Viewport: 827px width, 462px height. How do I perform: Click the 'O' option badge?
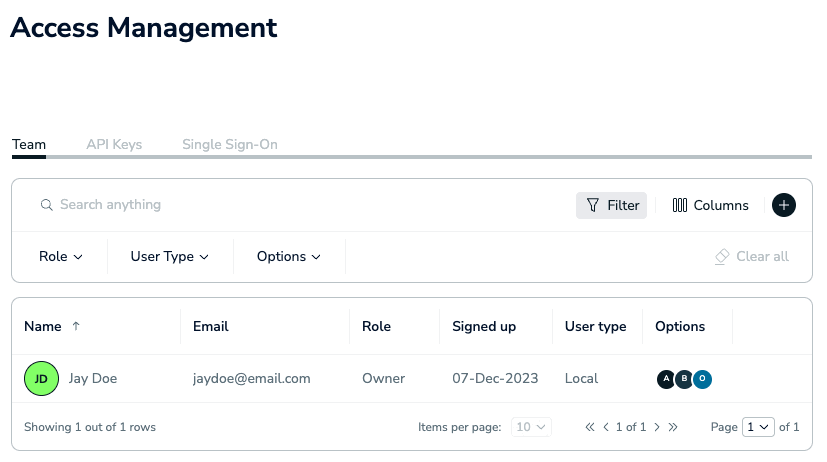pos(702,379)
